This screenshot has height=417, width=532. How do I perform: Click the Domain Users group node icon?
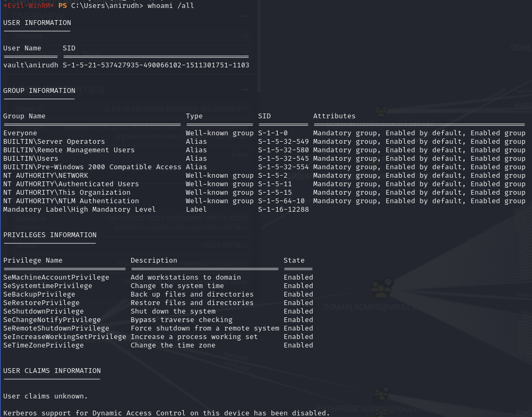(x=381, y=112)
